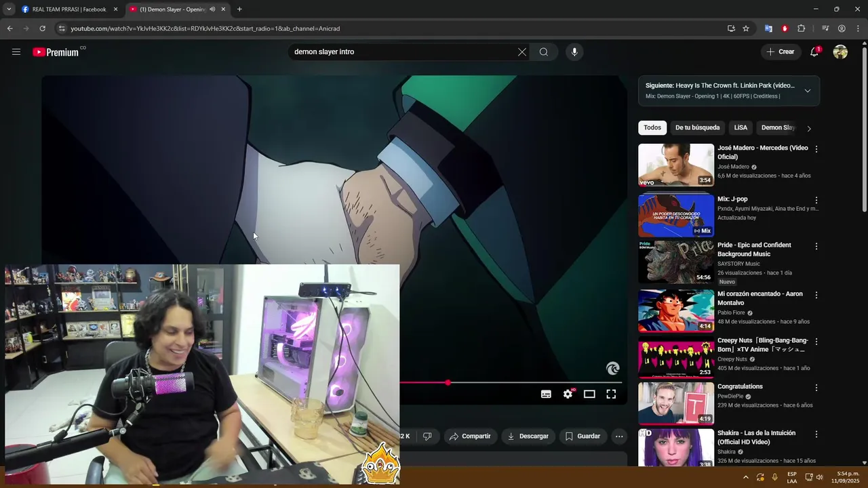Click the browser URL address bar

pyautogui.click(x=393, y=28)
